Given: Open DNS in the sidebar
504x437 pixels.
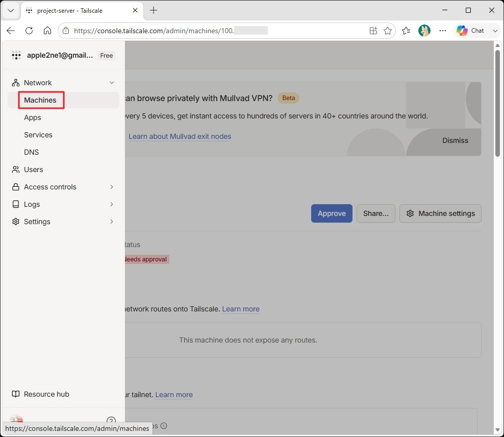Looking at the screenshot, I should click(31, 152).
